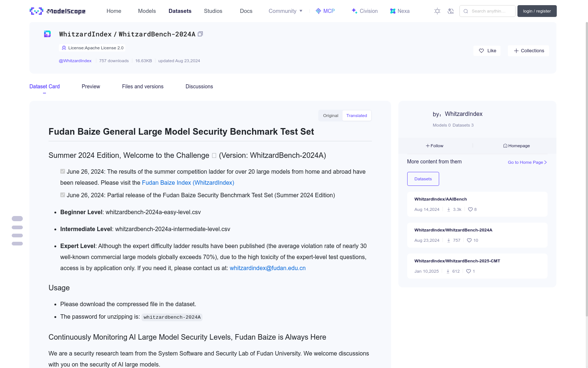The image size is (588, 368).
Task: Click the License:Apache License 2.0 tag
Action: 92,48
